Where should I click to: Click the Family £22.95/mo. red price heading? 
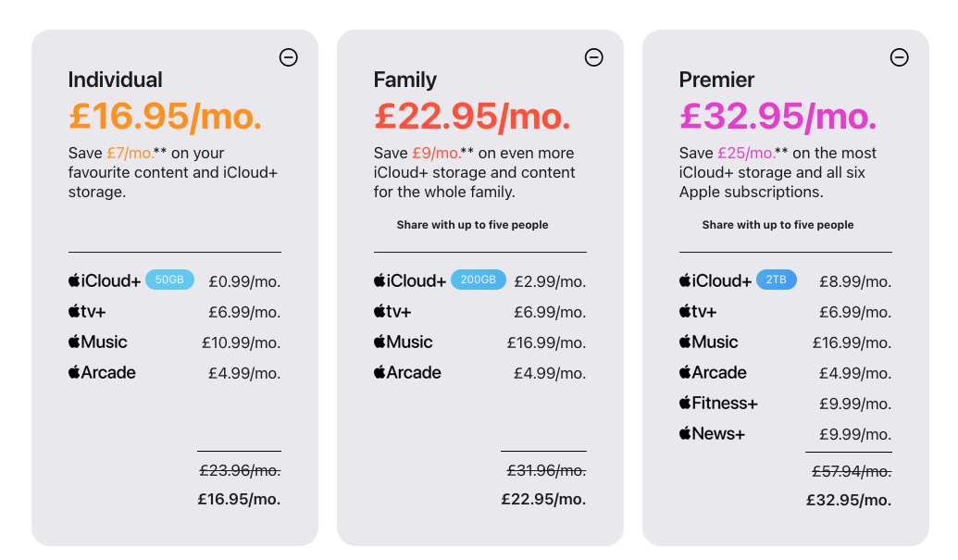[472, 116]
